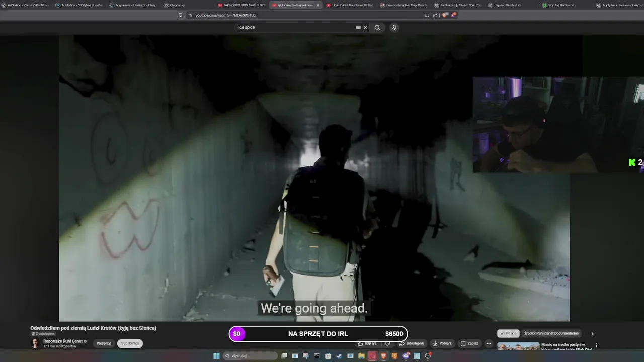This screenshot has height=362, width=644.
Task: Click the donation goal NA SPRZĘT DO IRL bar
Action: (x=318, y=334)
